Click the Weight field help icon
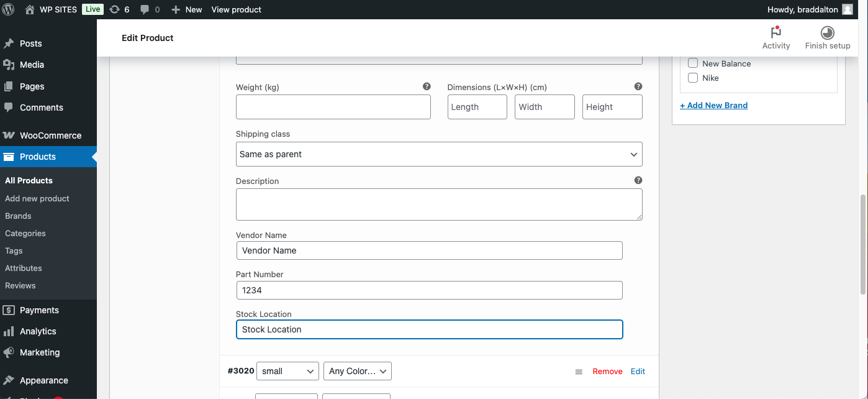The image size is (868, 399). 427,87
